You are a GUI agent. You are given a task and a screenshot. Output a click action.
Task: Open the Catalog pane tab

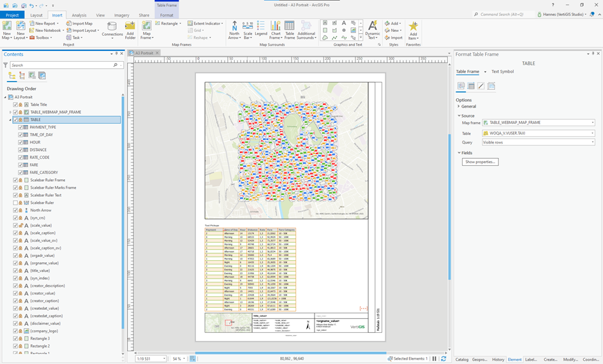[x=462, y=360]
